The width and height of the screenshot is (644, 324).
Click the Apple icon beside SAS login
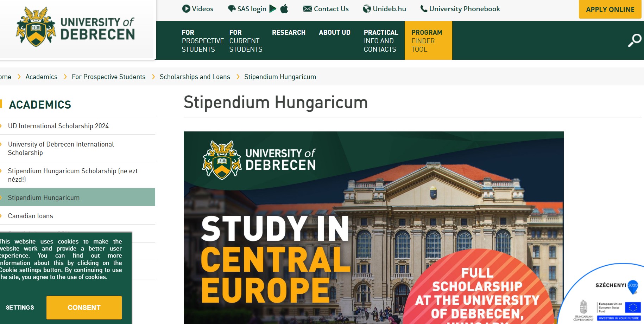tap(284, 9)
